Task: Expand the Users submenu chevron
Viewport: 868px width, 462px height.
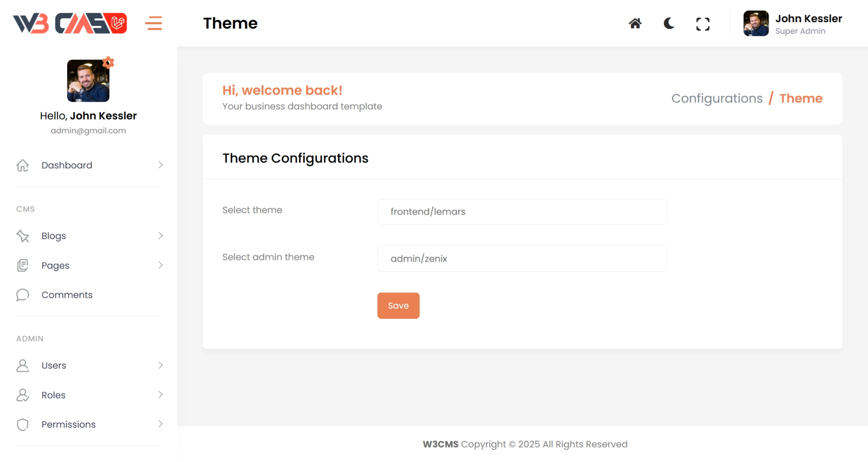Action: pyautogui.click(x=160, y=365)
